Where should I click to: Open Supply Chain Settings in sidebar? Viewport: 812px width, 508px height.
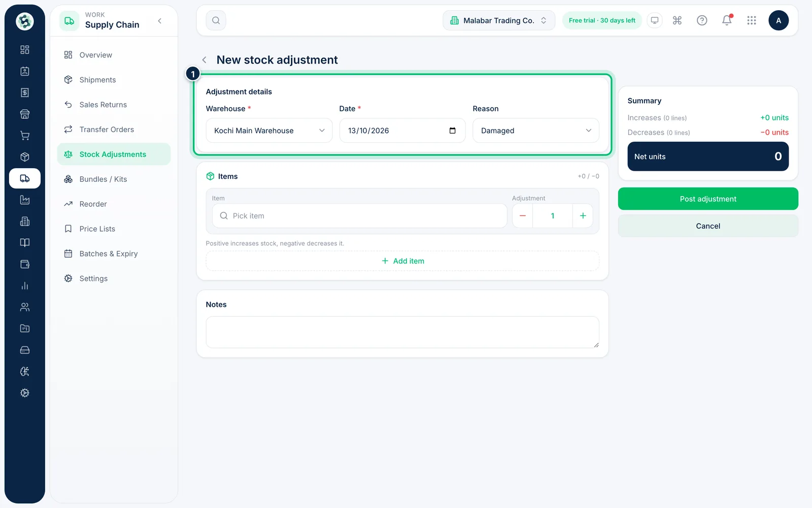click(114, 278)
